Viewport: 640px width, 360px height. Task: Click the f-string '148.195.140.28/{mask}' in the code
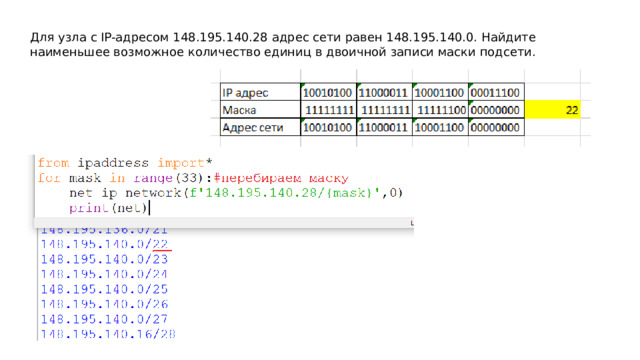285,193
